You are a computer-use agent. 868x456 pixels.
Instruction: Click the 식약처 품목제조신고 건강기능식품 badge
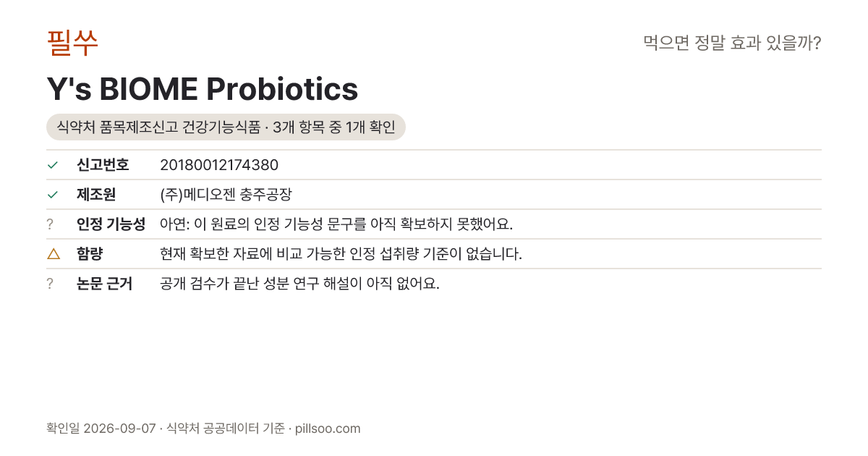pos(226,127)
